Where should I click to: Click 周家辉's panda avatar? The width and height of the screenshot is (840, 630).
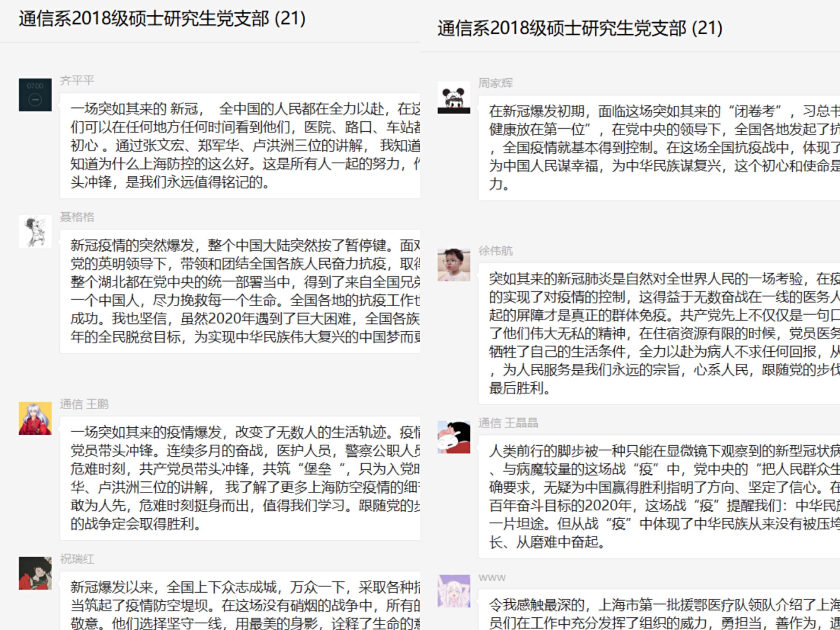pos(454,97)
